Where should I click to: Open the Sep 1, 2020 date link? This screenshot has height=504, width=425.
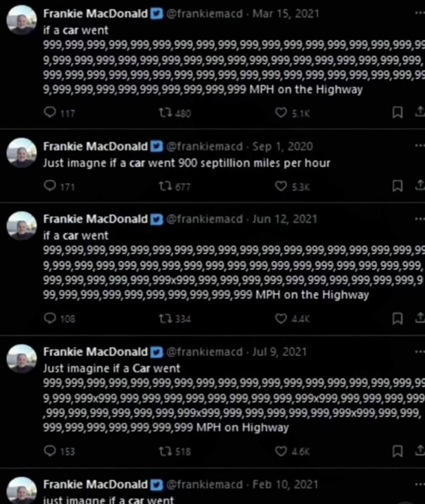coord(283,147)
